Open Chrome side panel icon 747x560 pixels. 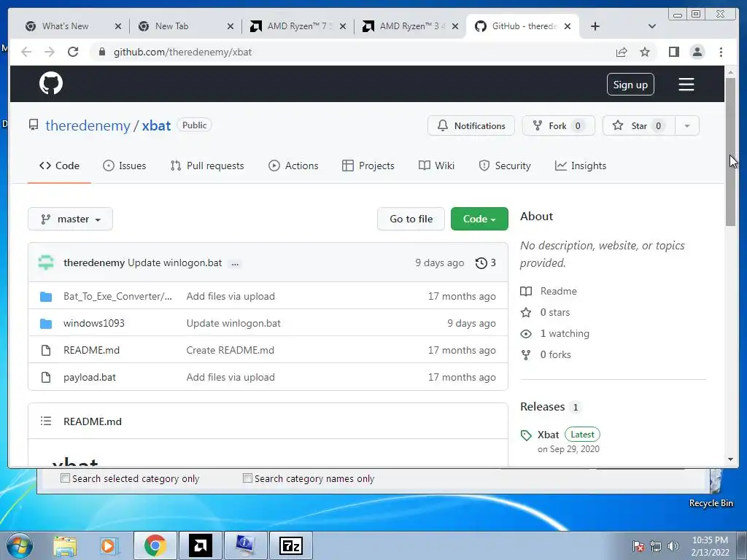coord(673,52)
